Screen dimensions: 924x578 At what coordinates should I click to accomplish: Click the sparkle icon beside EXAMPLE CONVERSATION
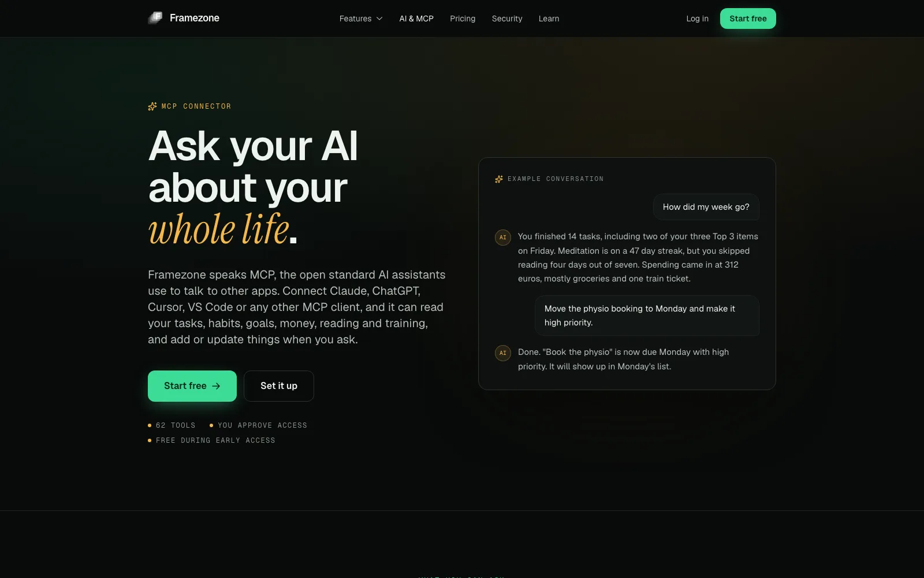coord(499,179)
